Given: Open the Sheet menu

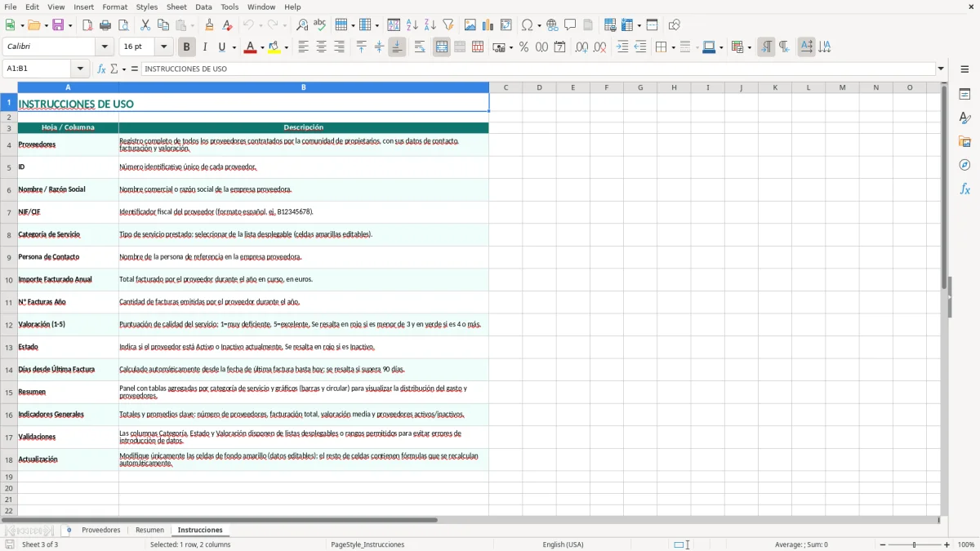Looking at the screenshot, I should (x=176, y=7).
